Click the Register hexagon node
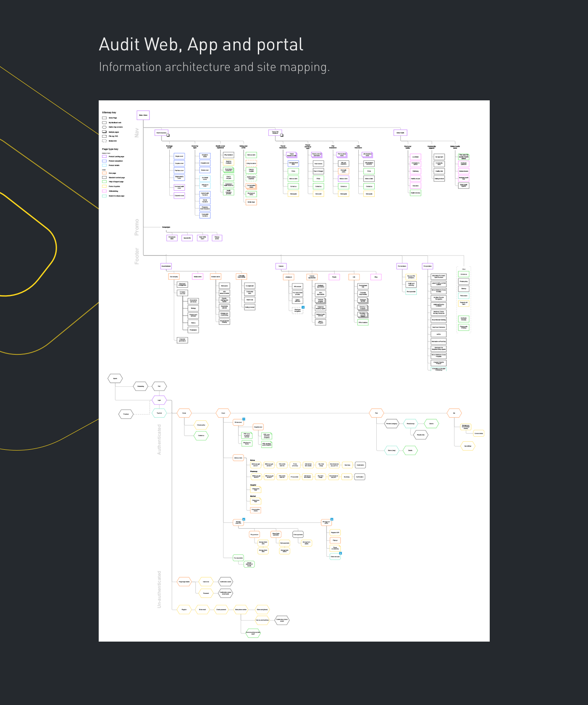This screenshot has width=588, height=705. point(184,609)
